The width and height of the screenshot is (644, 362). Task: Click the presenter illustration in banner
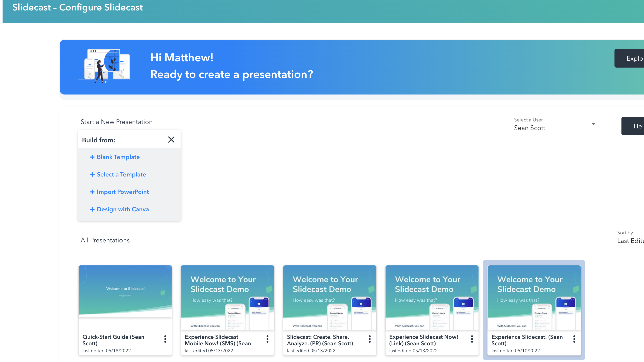tap(105, 66)
